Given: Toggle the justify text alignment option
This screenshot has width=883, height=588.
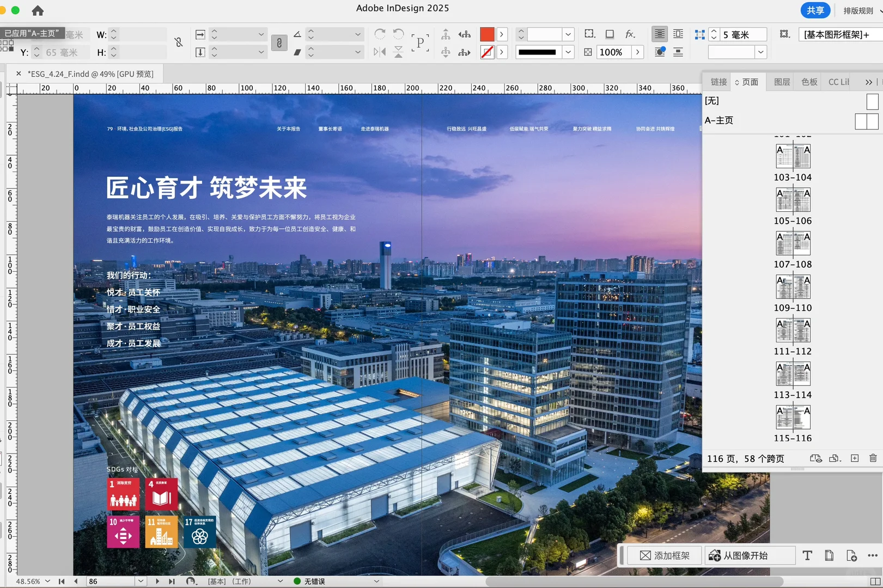Looking at the screenshot, I should click(659, 34).
